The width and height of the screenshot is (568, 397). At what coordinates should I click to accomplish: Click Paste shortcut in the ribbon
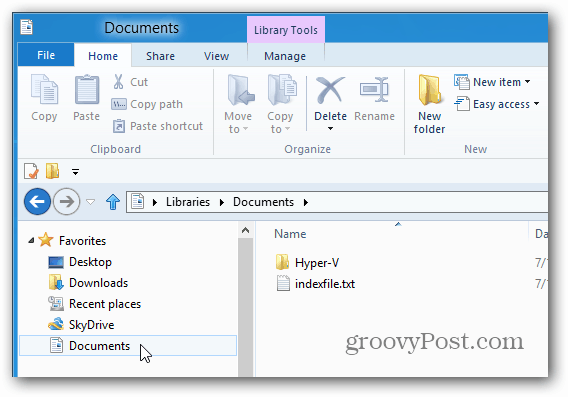coord(157,126)
